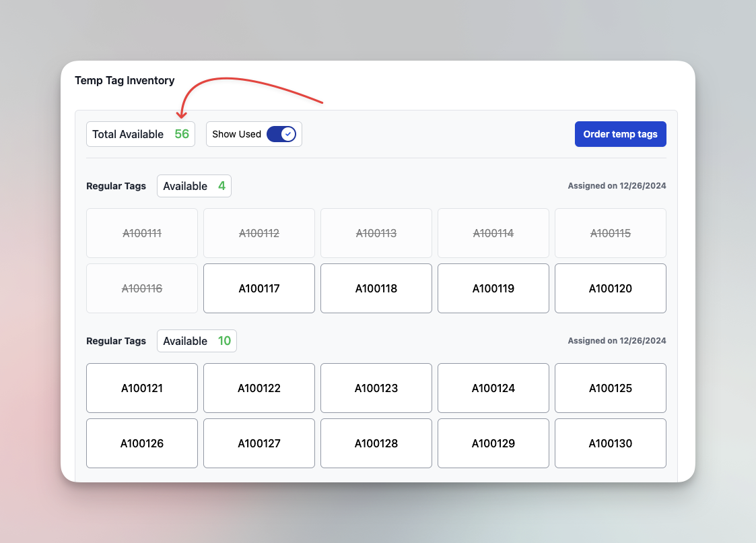Screen dimensions: 756x543
Task: Click the first Regular Tags section title
Action: coord(116,186)
